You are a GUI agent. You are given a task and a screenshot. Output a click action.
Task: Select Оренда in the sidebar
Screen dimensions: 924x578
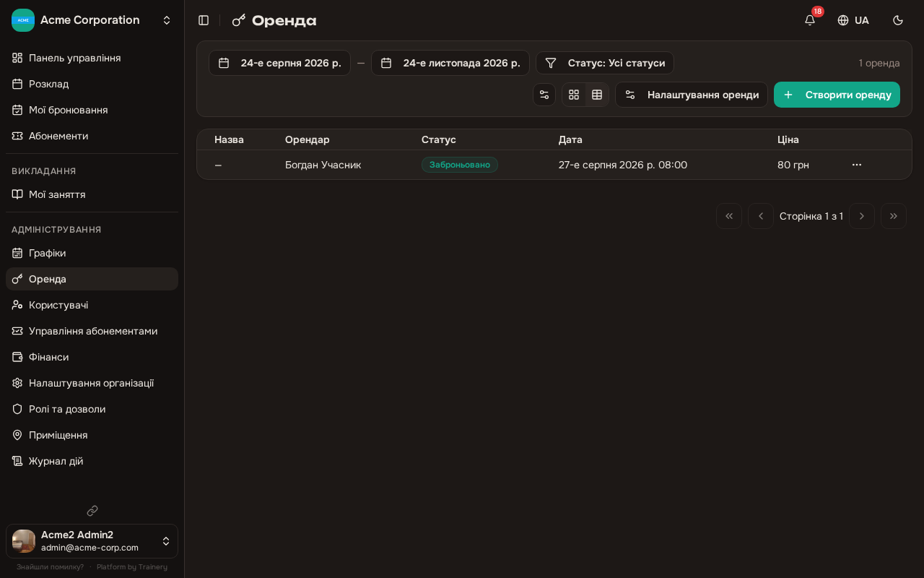(x=92, y=279)
